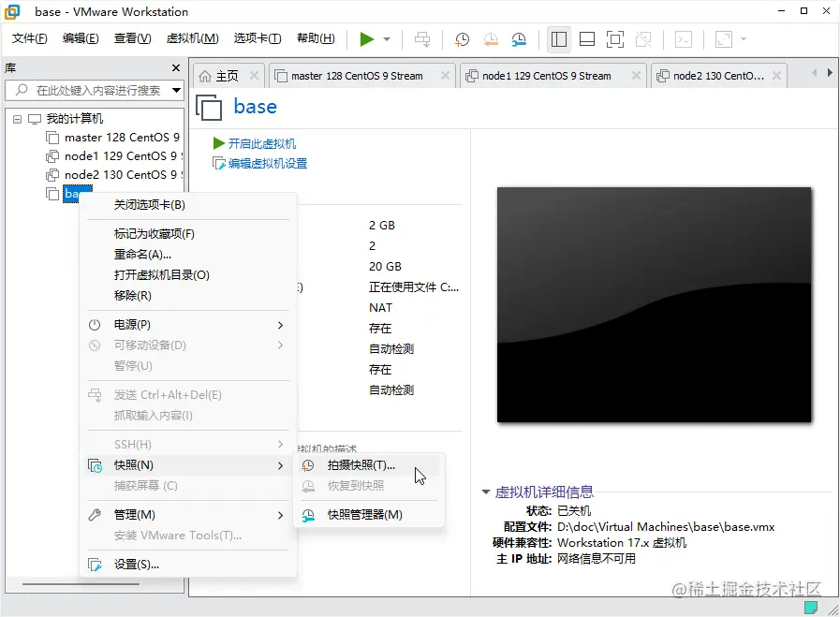Click the black VM screen thumbnail
840x617 pixels.
(654, 304)
